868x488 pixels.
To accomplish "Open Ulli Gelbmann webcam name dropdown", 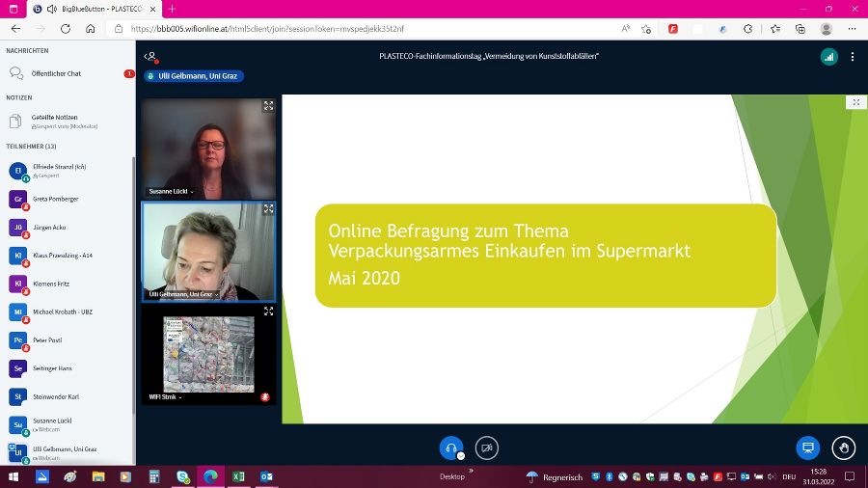I will coord(184,294).
